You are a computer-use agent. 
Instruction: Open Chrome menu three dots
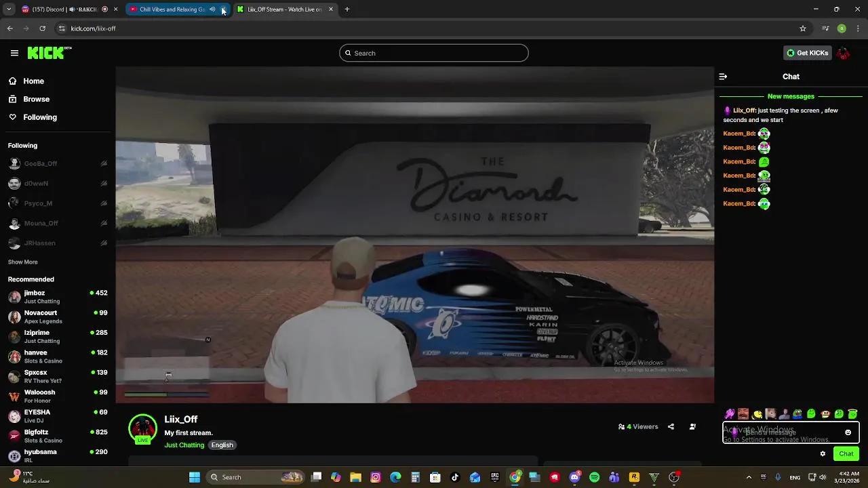858,28
